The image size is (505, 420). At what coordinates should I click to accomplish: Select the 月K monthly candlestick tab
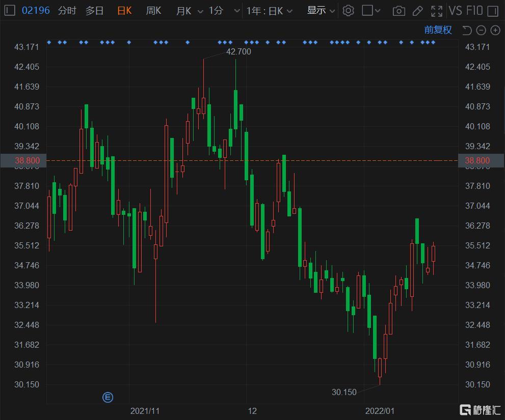(183, 11)
